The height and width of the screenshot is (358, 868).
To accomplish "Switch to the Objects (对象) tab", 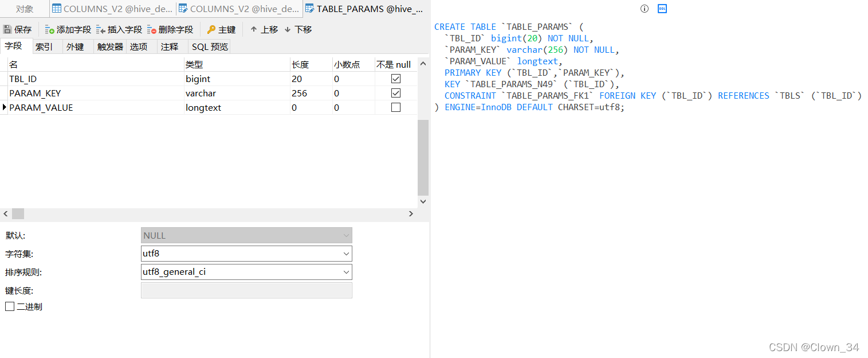I will tap(25, 9).
